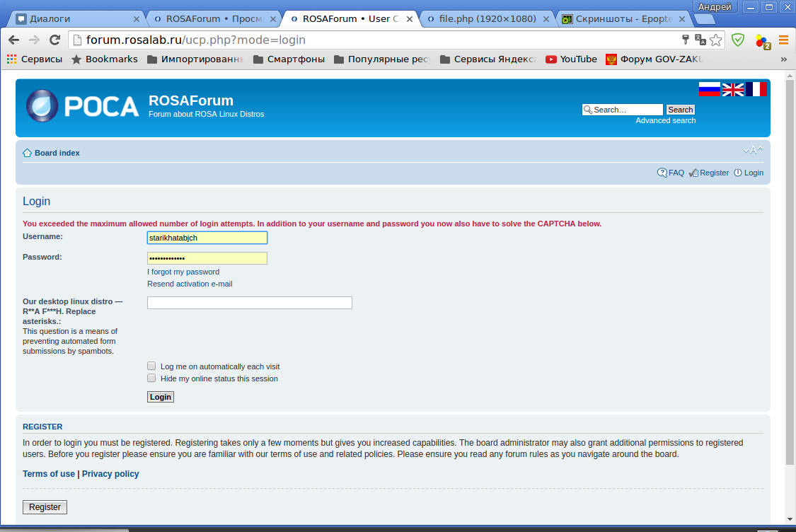Image resolution: width=796 pixels, height=532 pixels.
Task: Click the address bar URL
Action: click(x=196, y=40)
